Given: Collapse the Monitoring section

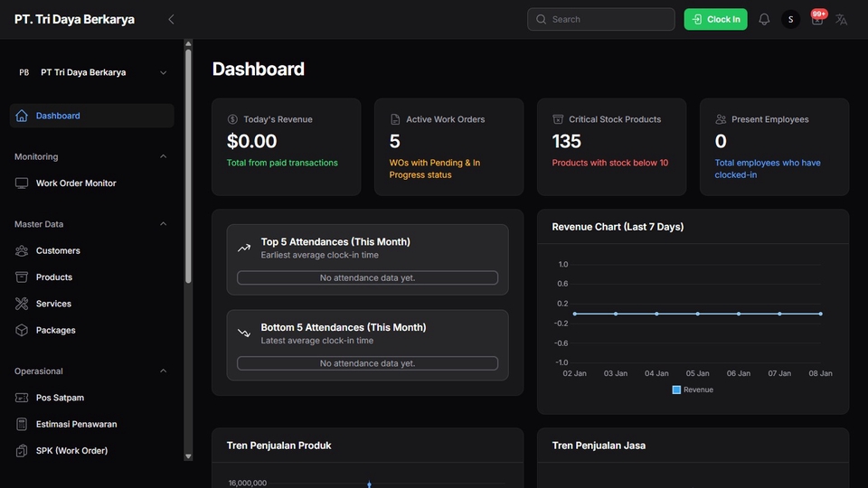Looking at the screenshot, I should pyautogui.click(x=163, y=156).
